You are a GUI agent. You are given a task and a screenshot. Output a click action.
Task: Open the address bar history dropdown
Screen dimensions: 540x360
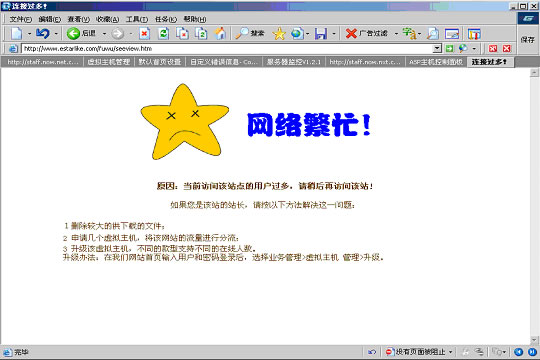click(437, 49)
